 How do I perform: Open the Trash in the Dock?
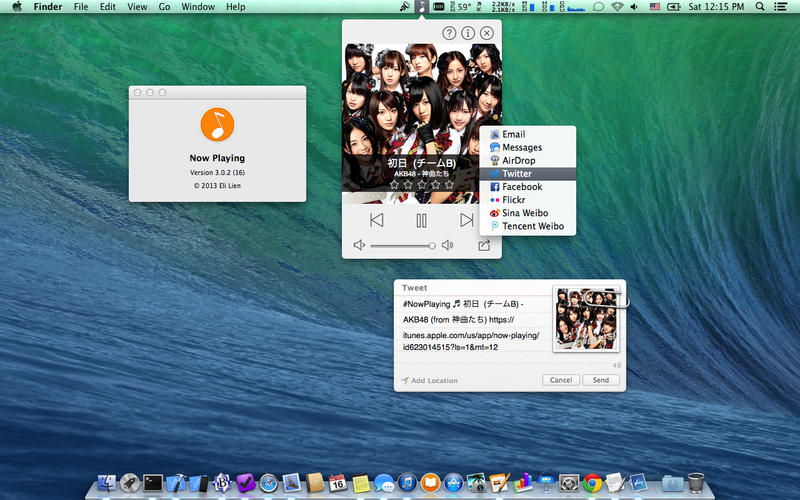click(696, 482)
